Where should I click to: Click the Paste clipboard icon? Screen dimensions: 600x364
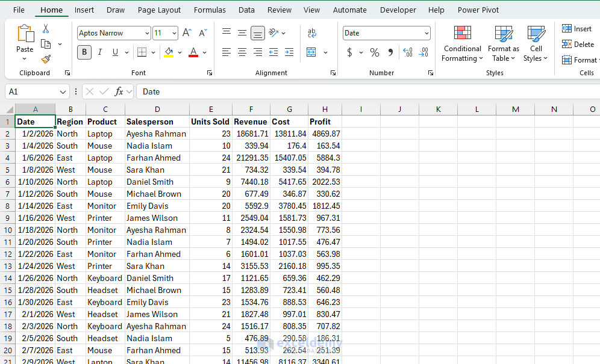click(x=25, y=34)
